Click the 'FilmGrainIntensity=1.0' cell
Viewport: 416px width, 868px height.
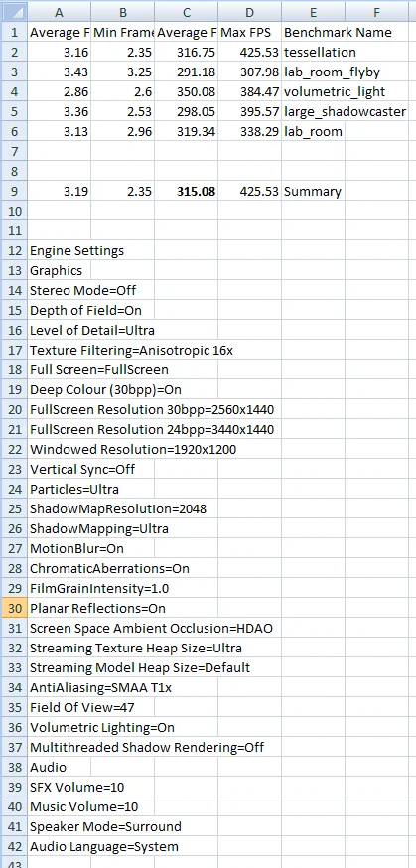[x=99, y=589]
